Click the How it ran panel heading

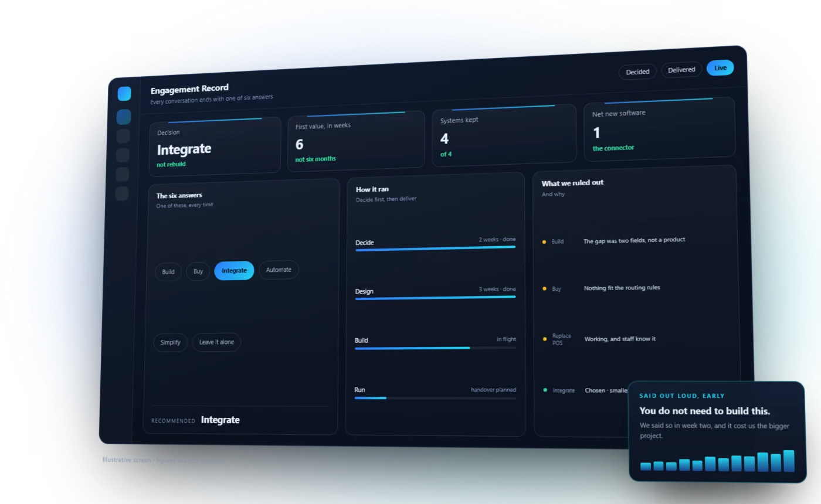372,189
